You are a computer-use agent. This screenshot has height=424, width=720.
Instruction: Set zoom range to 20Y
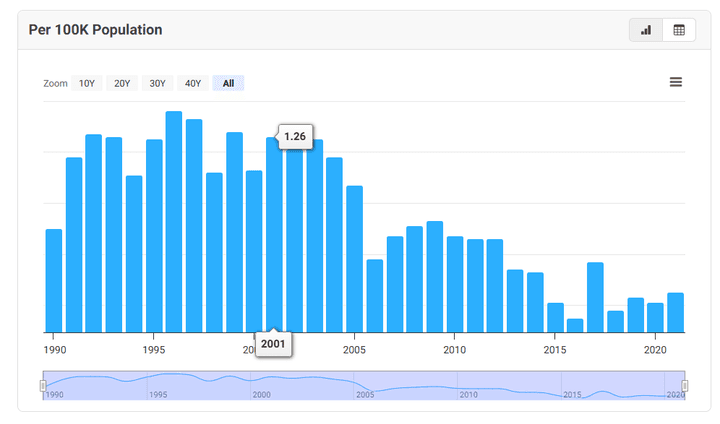click(x=122, y=83)
